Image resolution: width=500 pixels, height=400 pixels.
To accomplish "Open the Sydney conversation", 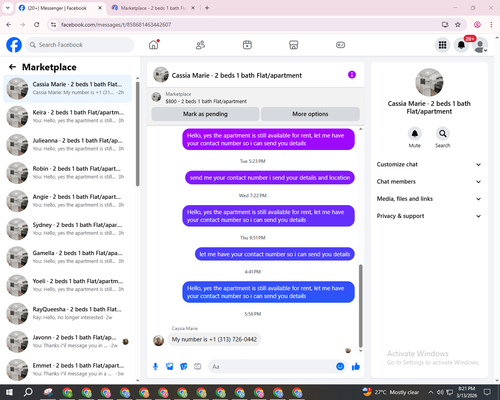I will 68,229.
